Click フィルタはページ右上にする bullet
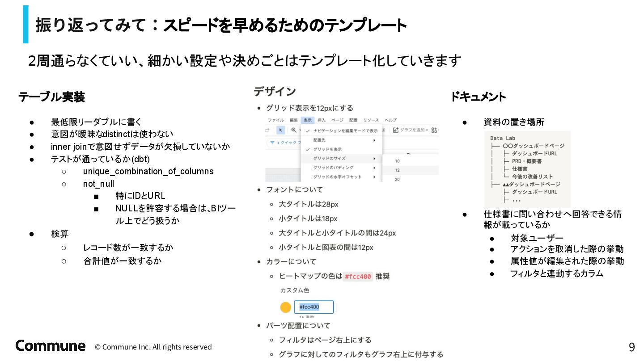 [325, 340]
